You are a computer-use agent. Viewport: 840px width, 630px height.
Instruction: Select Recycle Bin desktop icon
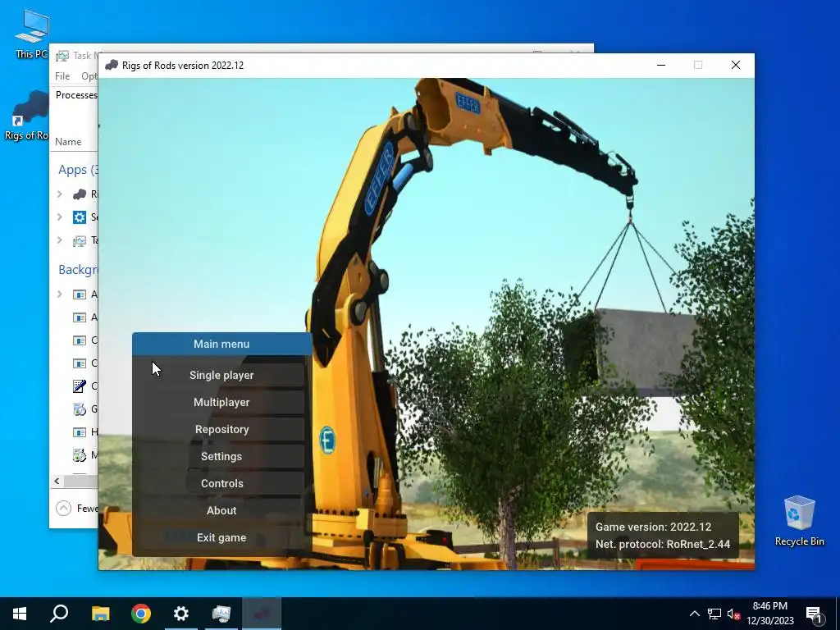point(799,521)
